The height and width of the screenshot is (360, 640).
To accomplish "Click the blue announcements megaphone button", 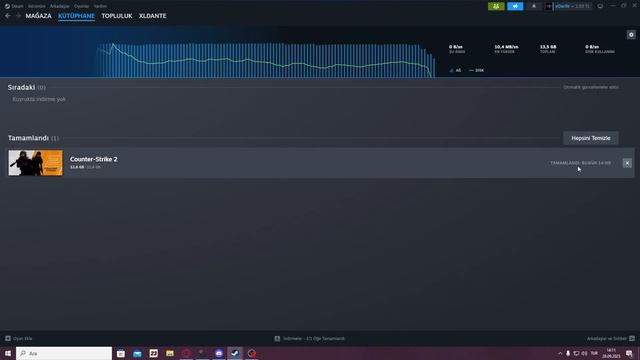I will [x=515, y=6].
